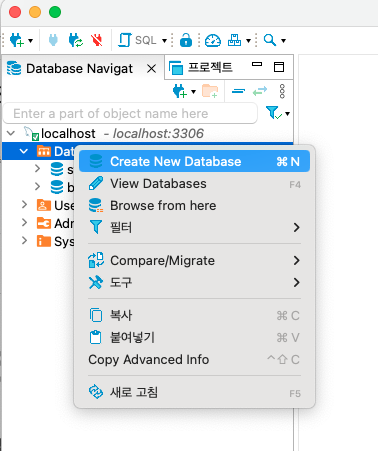The width and height of the screenshot is (378, 451).
Task: Open the SQL editor button
Action: click(137, 40)
